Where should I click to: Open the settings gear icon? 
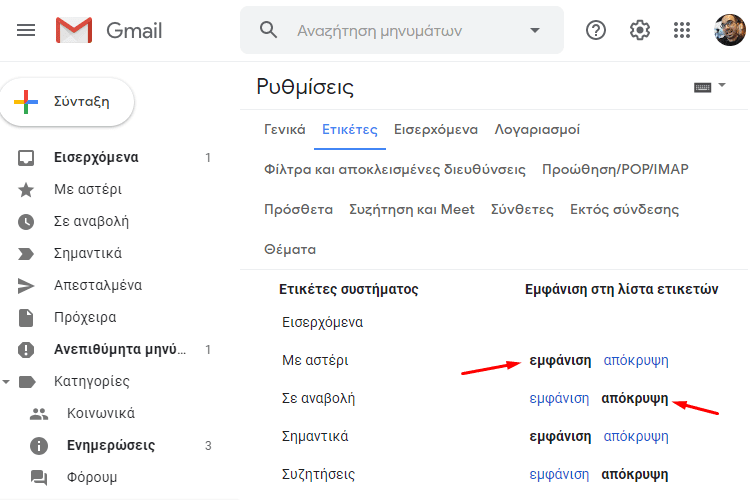tap(640, 30)
